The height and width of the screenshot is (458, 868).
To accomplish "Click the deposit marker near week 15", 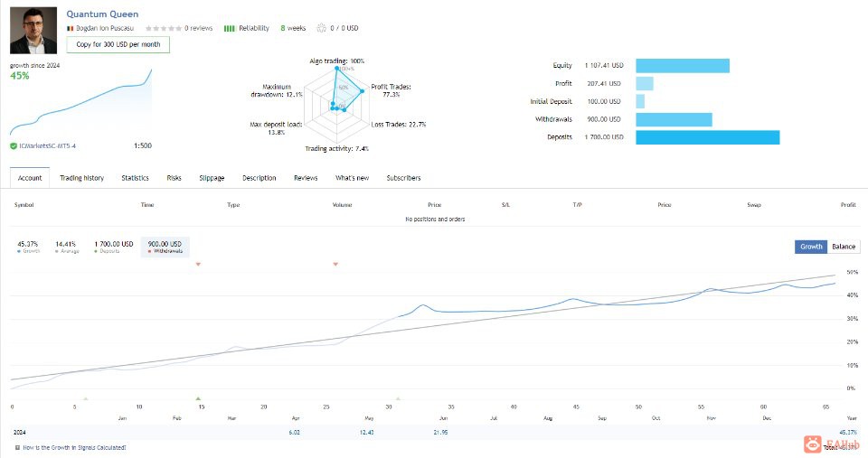I will (x=198, y=398).
